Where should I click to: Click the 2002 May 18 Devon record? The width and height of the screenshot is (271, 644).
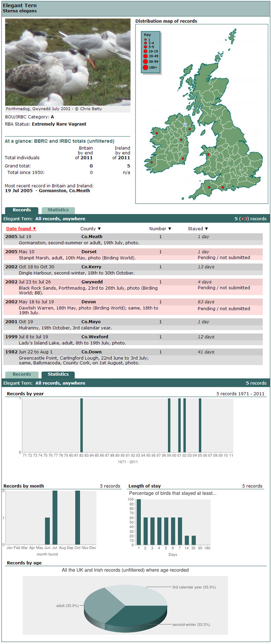[x=133, y=307]
